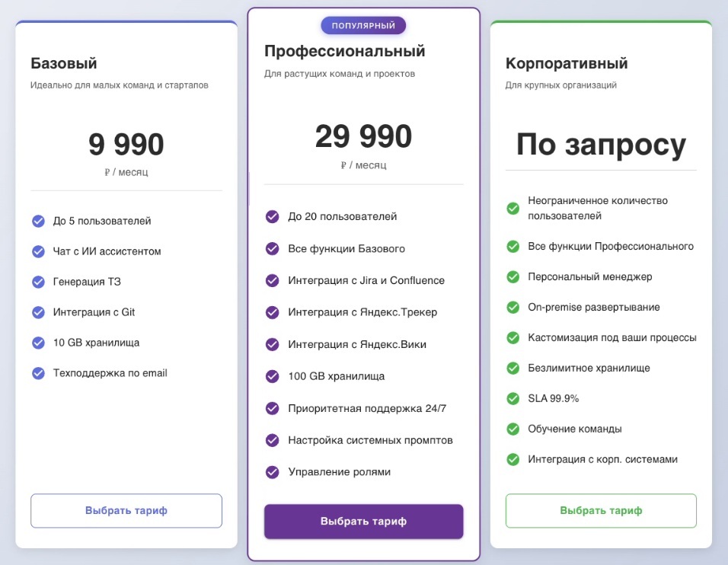This screenshot has width=728, height=565.
Task: Click the "По запросу" price text
Action: 601,144
